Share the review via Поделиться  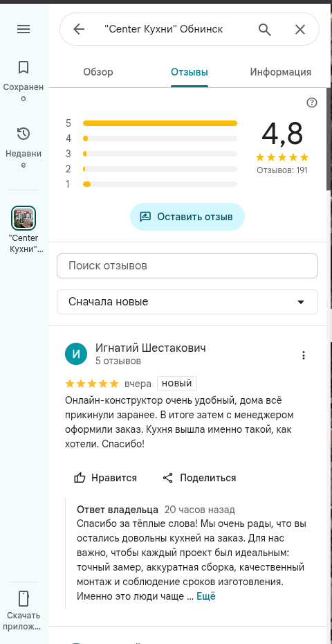199,478
